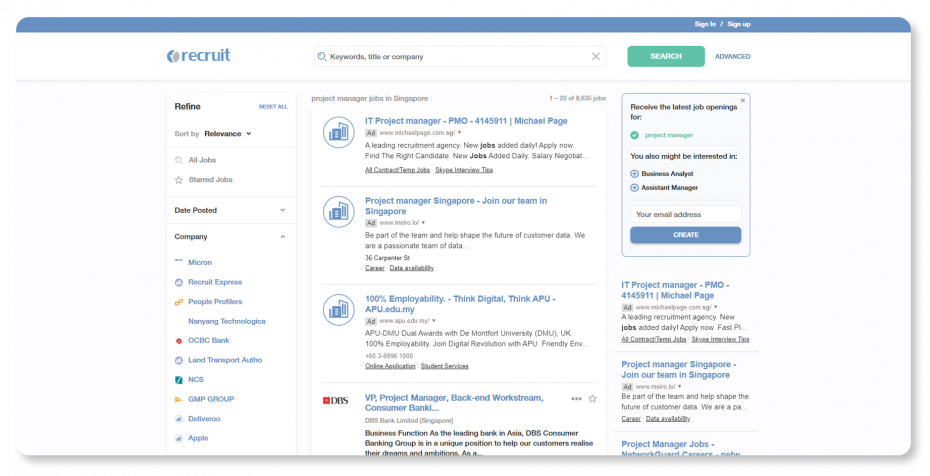This screenshot has width=930, height=476.
Task: Toggle the project manager alert checkmark
Action: coord(635,135)
